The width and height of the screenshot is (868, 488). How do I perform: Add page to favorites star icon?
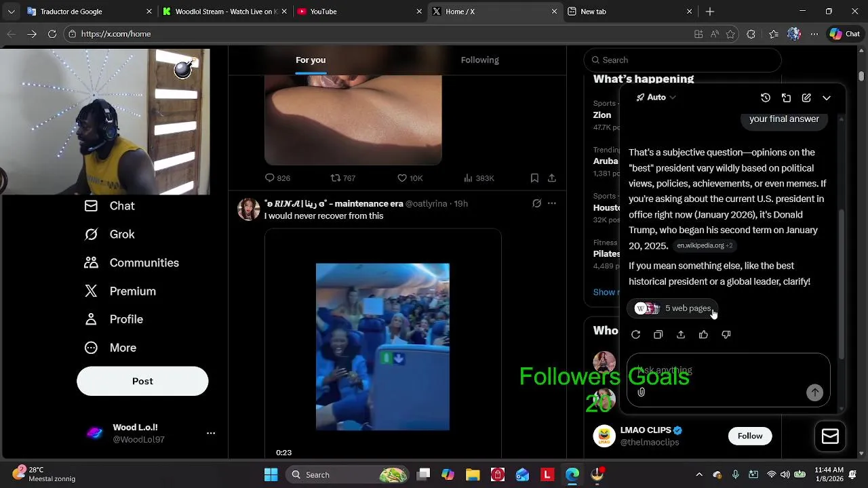pos(730,34)
